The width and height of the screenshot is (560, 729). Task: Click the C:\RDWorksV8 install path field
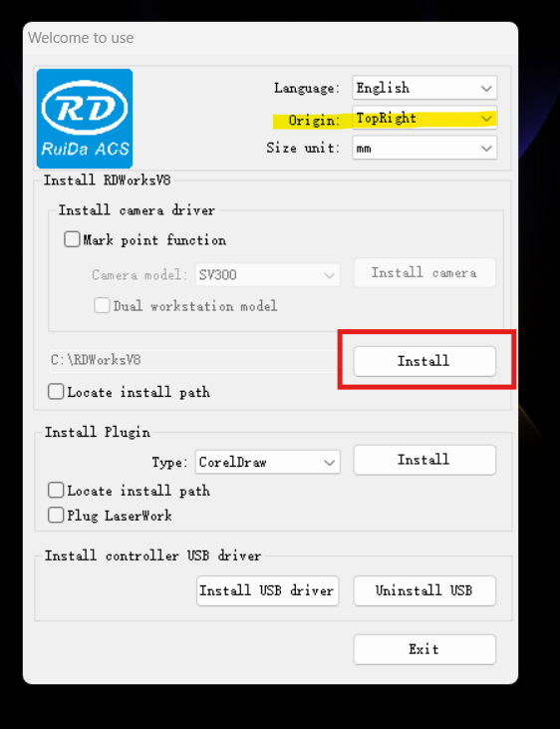193,360
